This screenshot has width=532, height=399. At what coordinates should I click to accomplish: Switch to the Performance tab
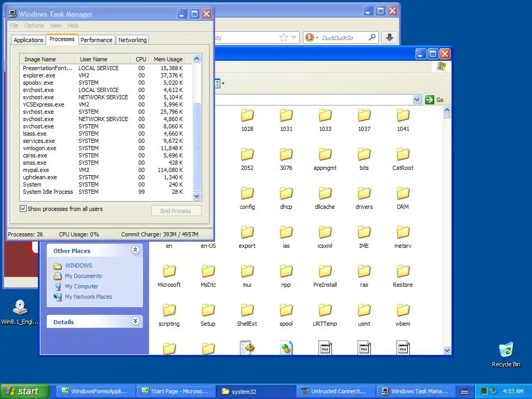click(96, 39)
